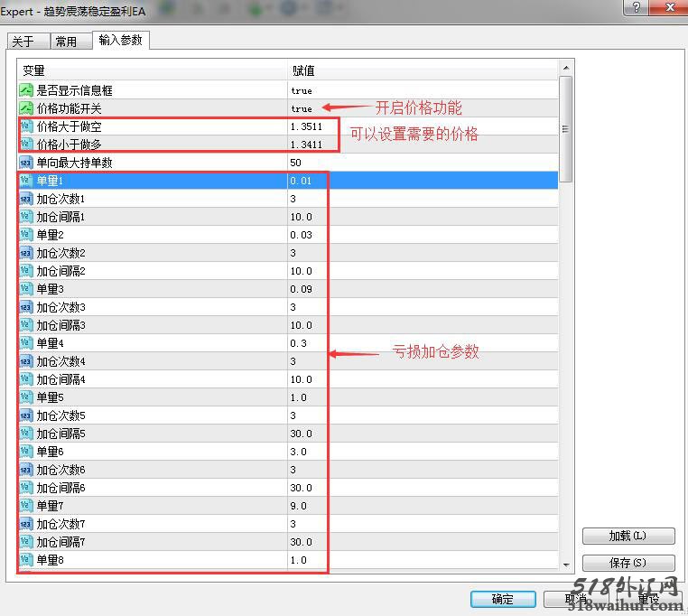
Task: Click the 3.0 value of 单量6
Action: [298, 452]
